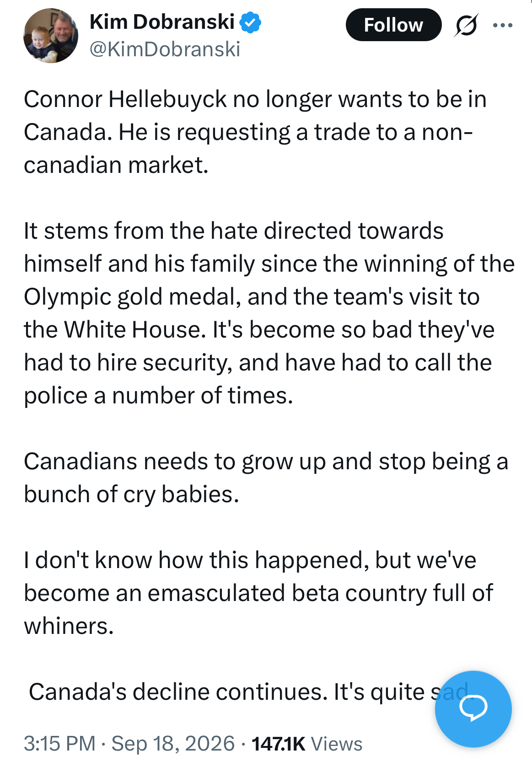Viewport: 532px width, 767px height.
Task: Open Kim Dobranski's profile picture
Action: click(x=51, y=36)
